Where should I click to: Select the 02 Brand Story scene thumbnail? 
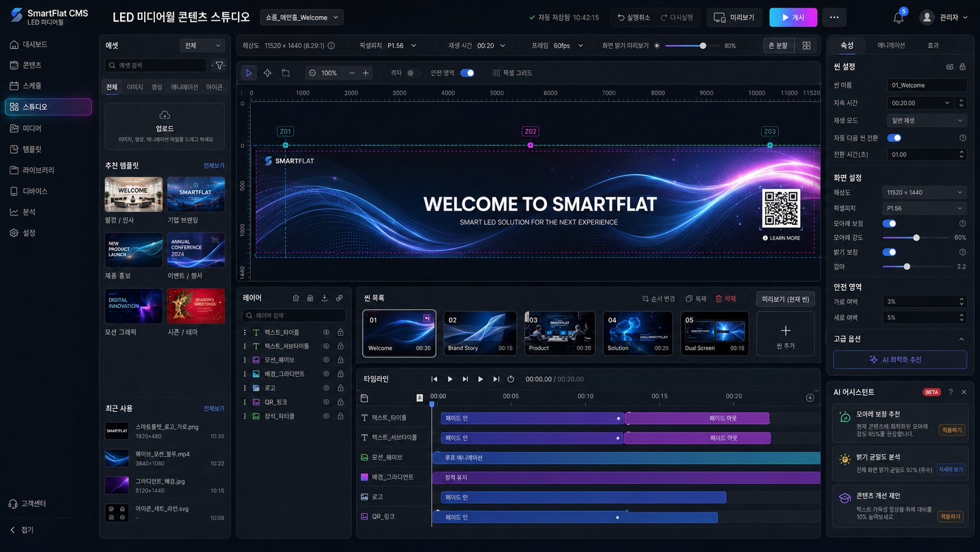pyautogui.click(x=479, y=333)
